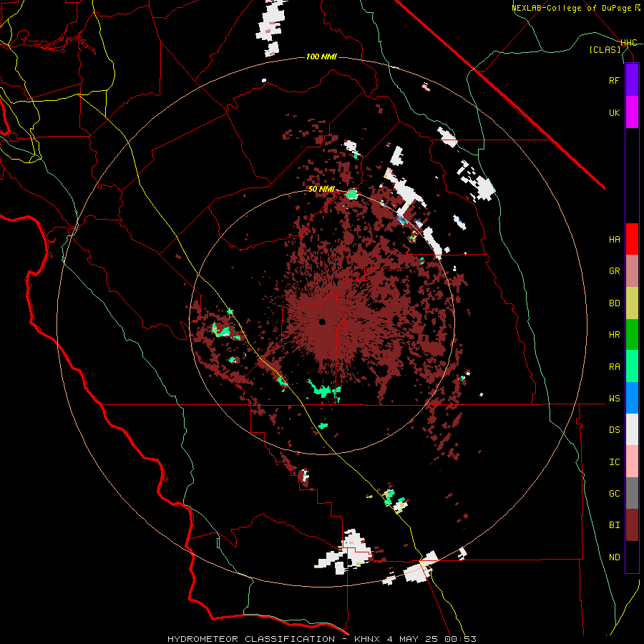Click the UK magenta legend swatch
644x644 pixels.
click(x=632, y=112)
